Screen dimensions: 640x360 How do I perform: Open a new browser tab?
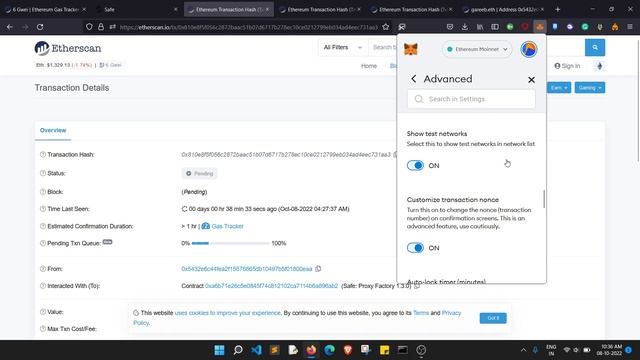558,9
